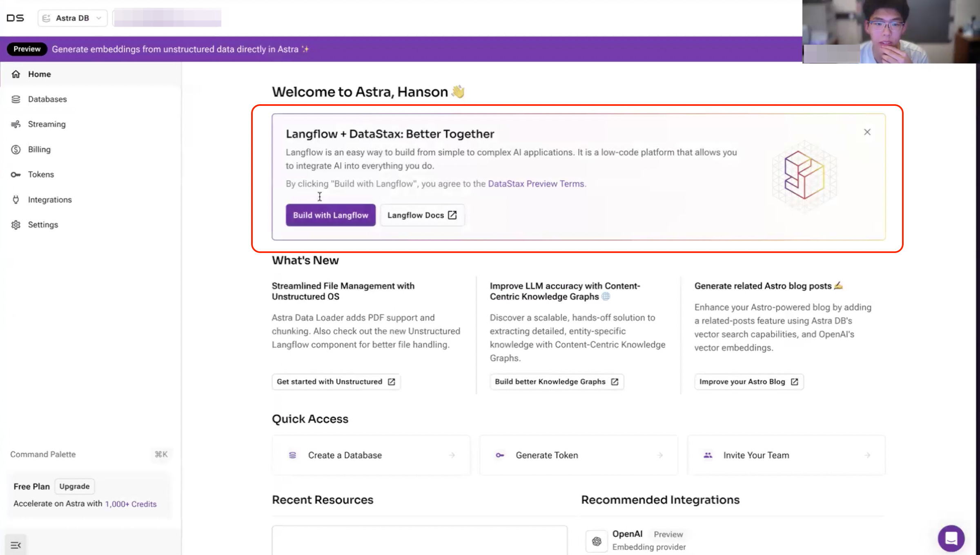Dismiss the Langflow banner with X
Screen dimensions: 980x555
pyautogui.click(x=867, y=132)
